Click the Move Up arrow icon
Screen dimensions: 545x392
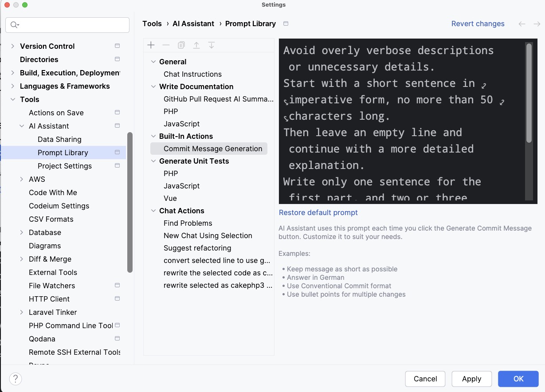click(x=196, y=45)
